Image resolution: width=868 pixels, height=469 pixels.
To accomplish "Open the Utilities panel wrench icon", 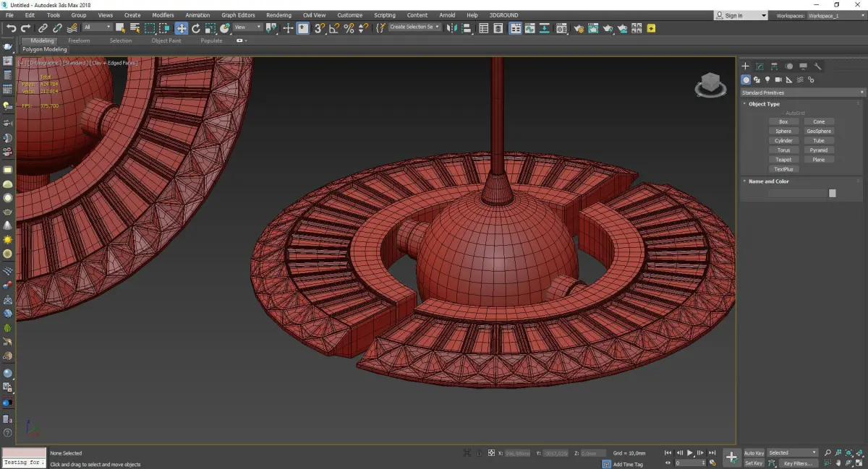I will 817,66.
